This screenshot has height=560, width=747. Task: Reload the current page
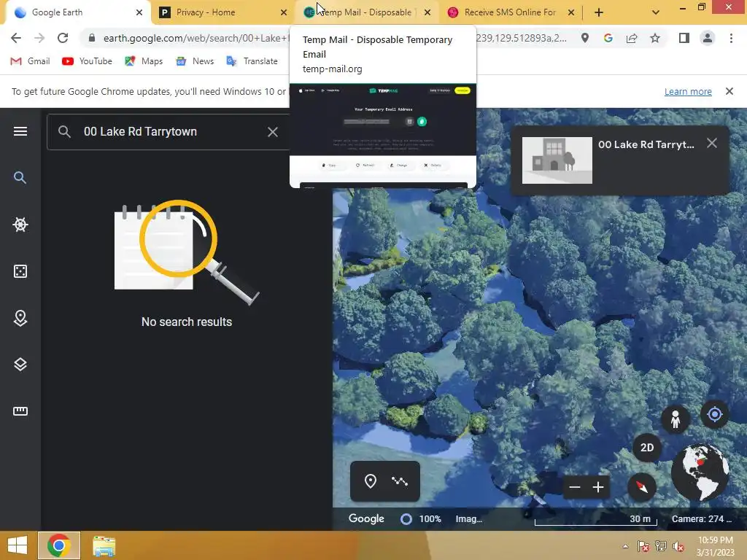pos(63,38)
